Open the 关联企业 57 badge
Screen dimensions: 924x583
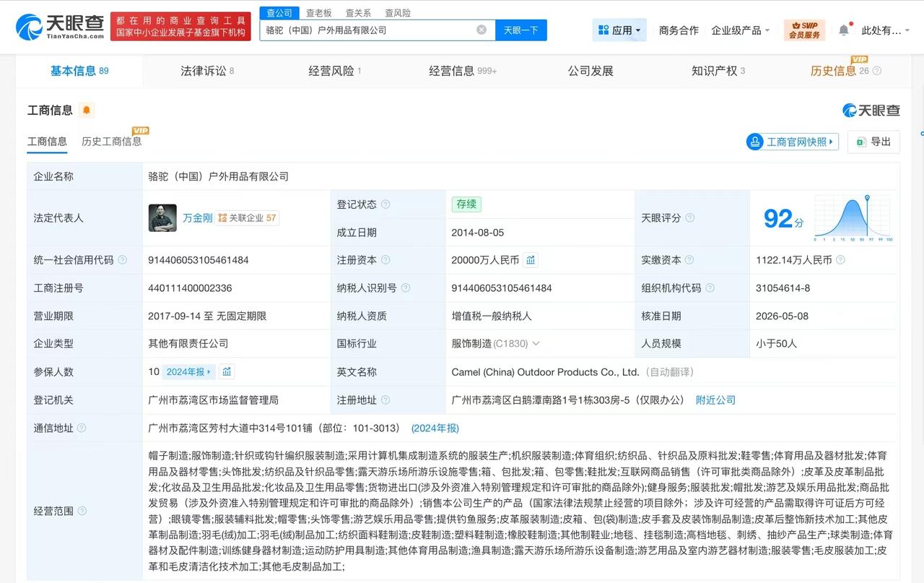247,217
